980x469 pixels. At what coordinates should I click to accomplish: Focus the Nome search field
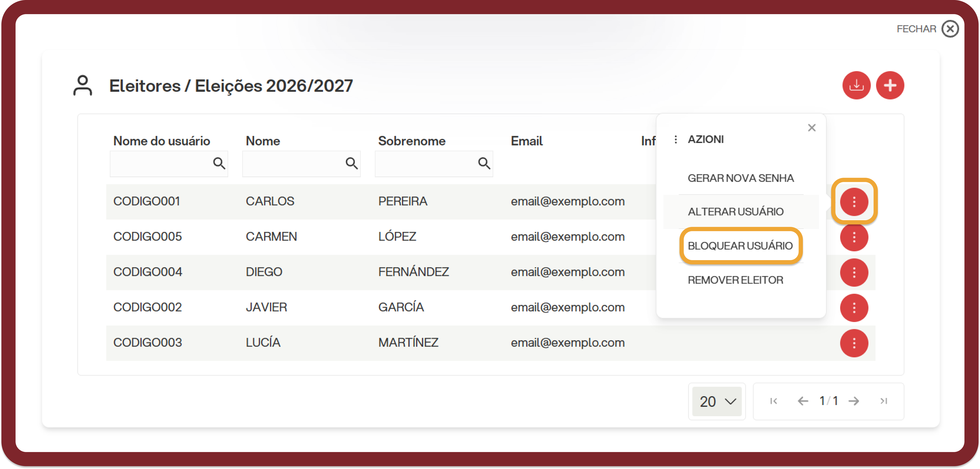click(301, 164)
